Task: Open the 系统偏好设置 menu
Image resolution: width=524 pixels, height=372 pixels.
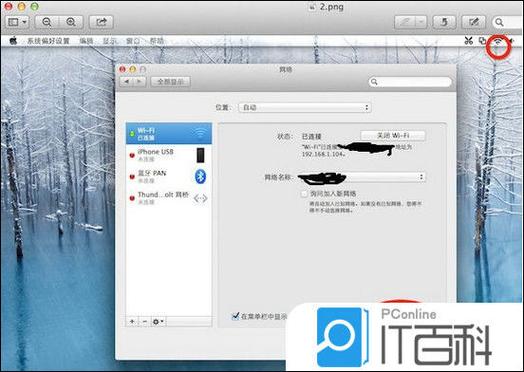Action: tap(48, 41)
